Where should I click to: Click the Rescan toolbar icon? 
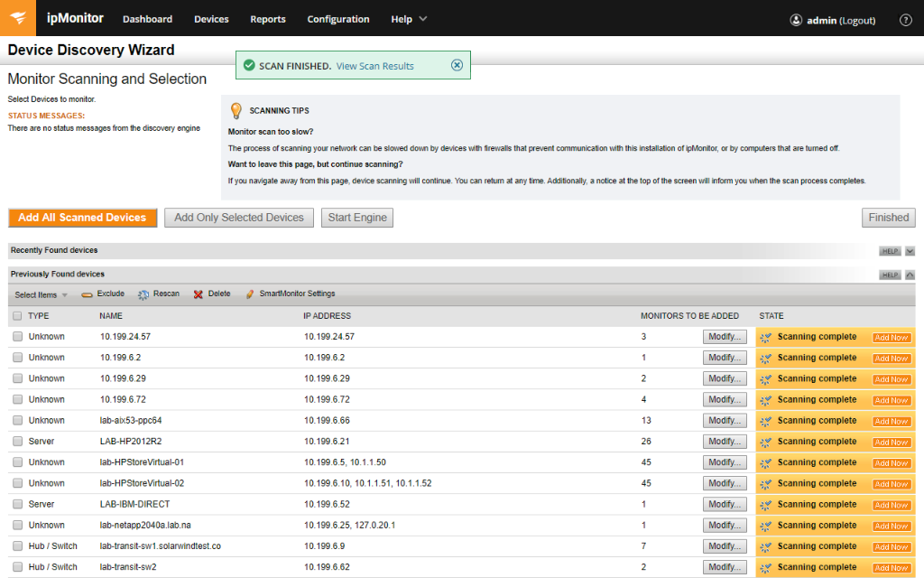coord(143,294)
